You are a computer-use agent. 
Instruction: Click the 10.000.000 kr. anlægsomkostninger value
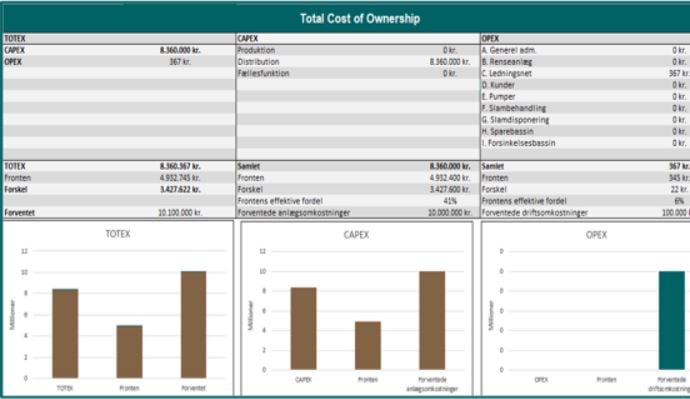pyautogui.click(x=450, y=212)
